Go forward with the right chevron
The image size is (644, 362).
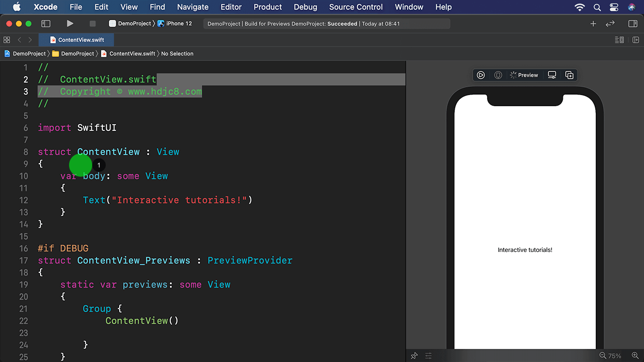tap(30, 40)
